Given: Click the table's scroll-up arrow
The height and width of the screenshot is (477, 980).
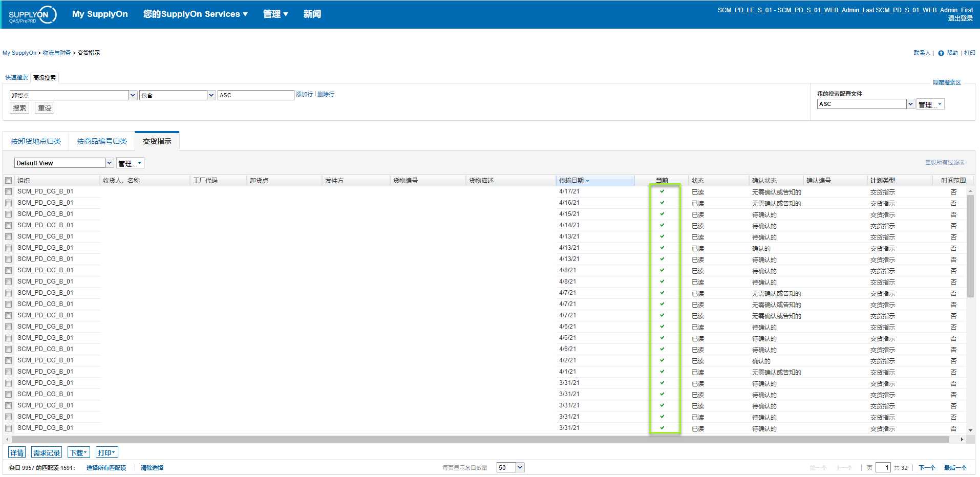Looking at the screenshot, I should (x=970, y=191).
